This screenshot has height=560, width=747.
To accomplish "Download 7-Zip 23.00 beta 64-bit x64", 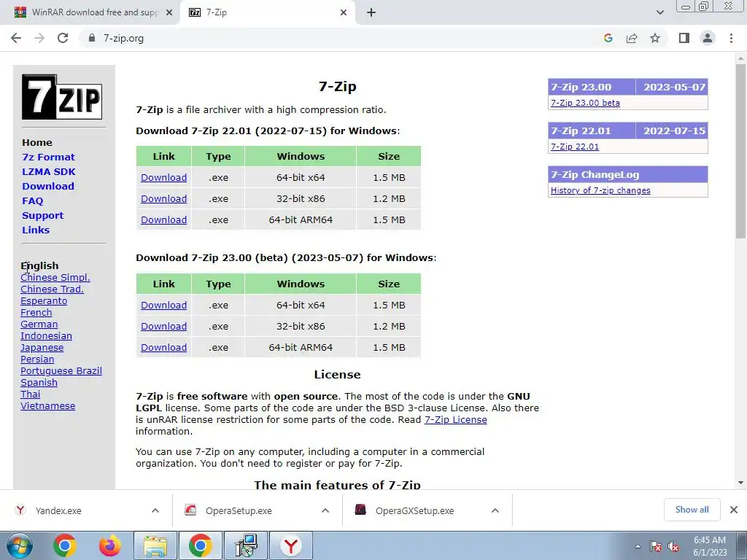I will pyautogui.click(x=163, y=306).
